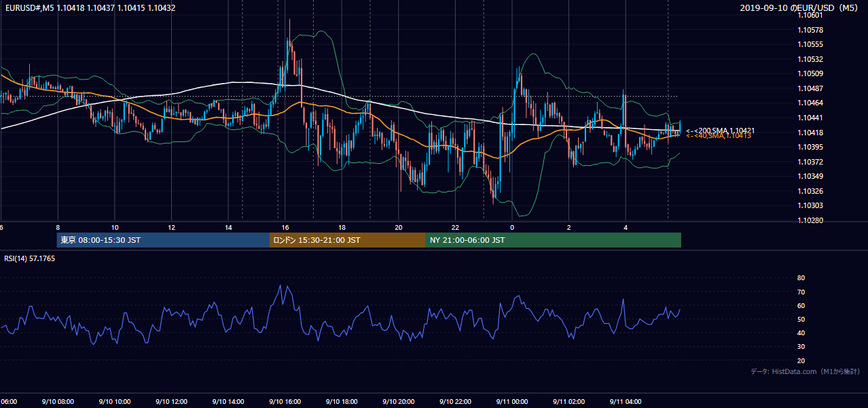Click the 東京 08:00-15:30 JST session bar
Viewport: 868px width, 408px height.
click(x=163, y=240)
